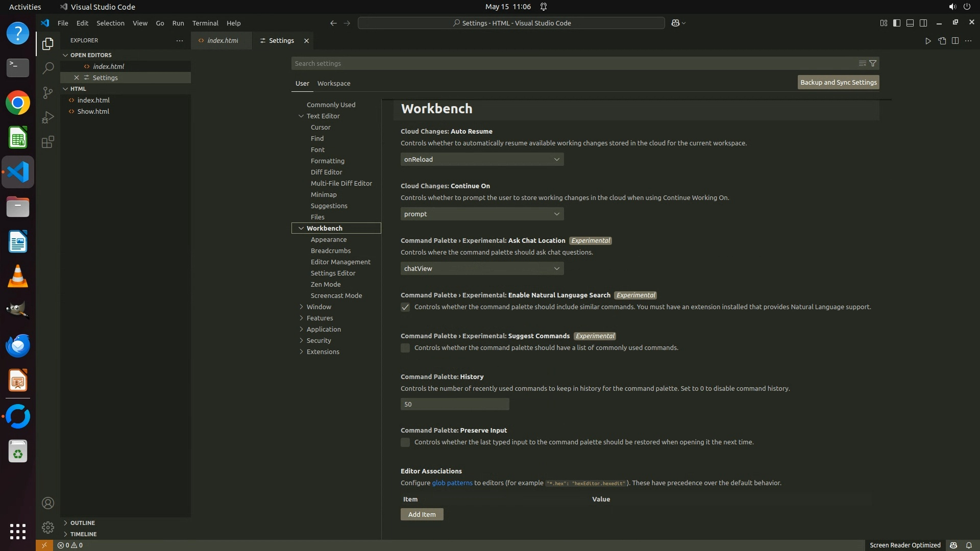Screen dimensions: 980x551
Task: Open the Terminal menu
Action: (x=205, y=23)
